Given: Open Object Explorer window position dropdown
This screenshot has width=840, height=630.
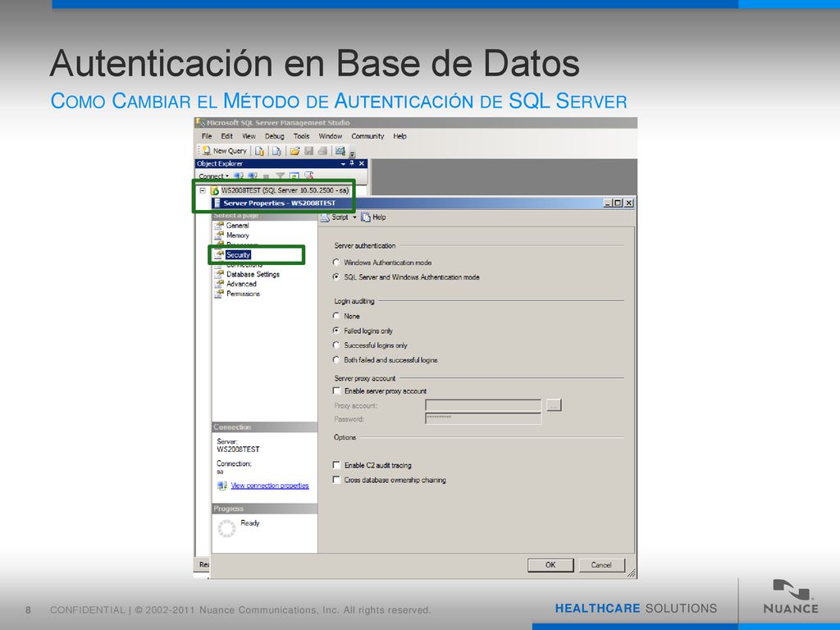Looking at the screenshot, I should click(x=343, y=163).
